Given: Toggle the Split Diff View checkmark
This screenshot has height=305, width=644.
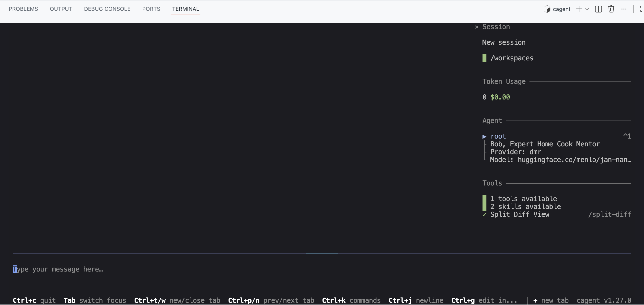Looking at the screenshot, I should [x=484, y=215].
